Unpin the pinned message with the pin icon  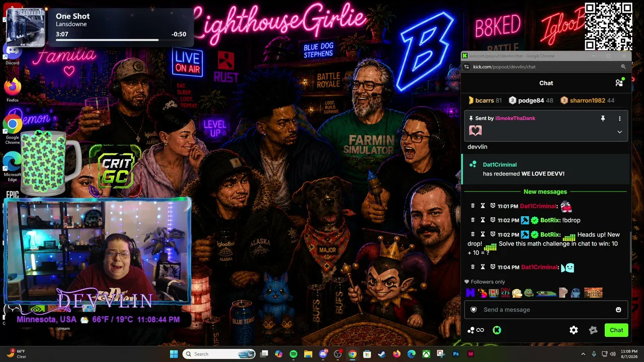[x=603, y=118]
